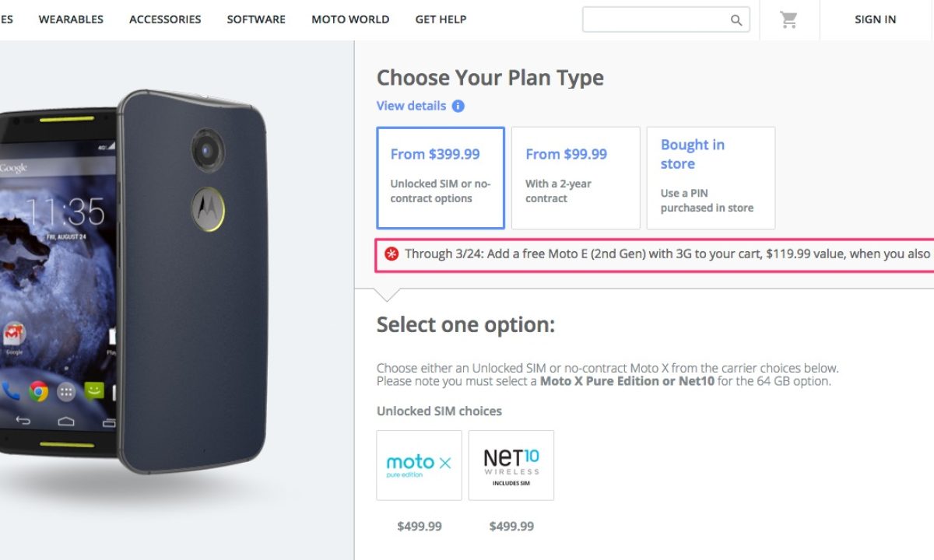Select the Moto X Pure Edition logo
934x560 pixels.
(x=419, y=465)
